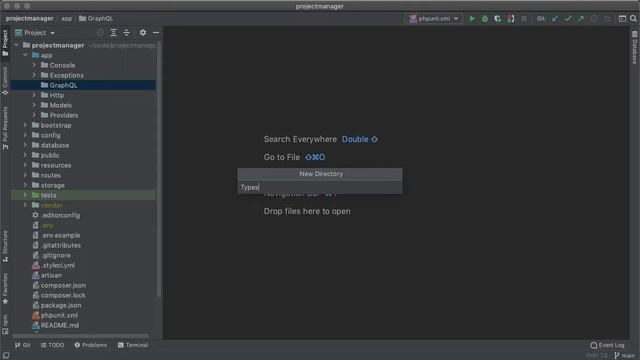The height and width of the screenshot is (360, 640).
Task: Expand the Http folder
Action: pyautogui.click(x=34, y=95)
